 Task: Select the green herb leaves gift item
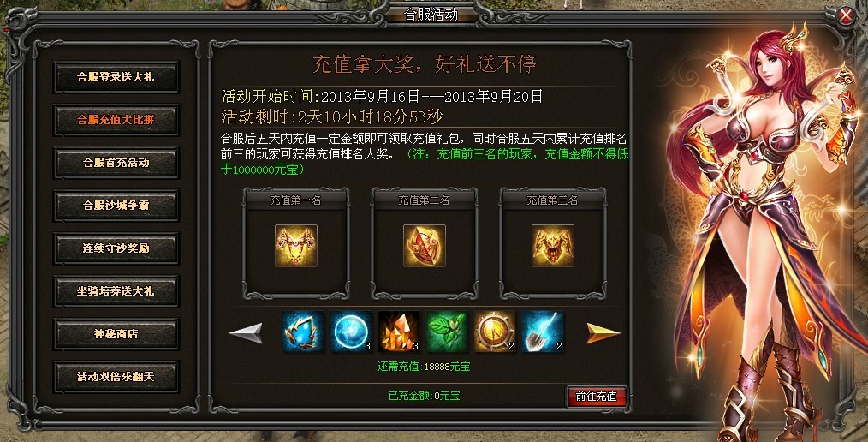click(x=448, y=331)
